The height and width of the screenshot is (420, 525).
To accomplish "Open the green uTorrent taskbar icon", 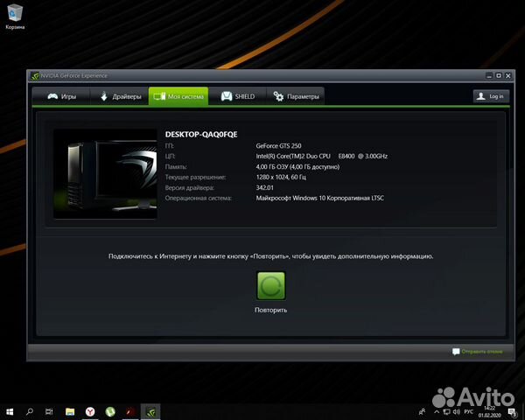I will click(x=110, y=411).
